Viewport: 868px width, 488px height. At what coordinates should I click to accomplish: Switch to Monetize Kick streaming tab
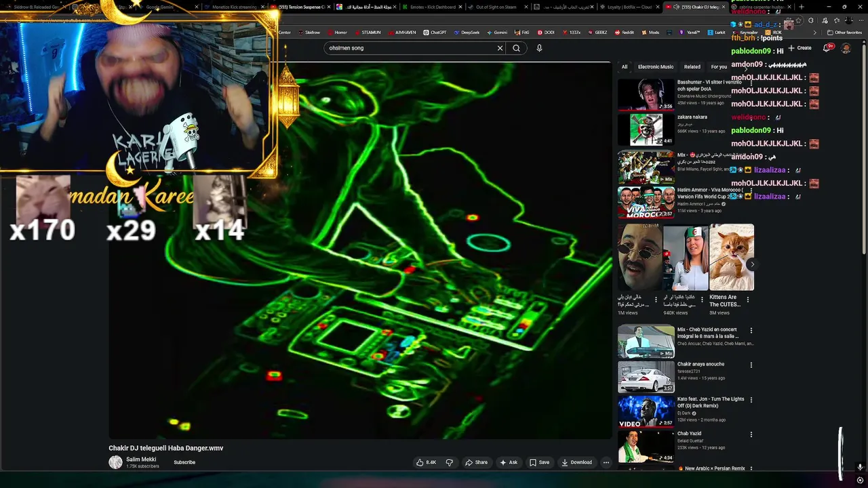tap(235, 7)
